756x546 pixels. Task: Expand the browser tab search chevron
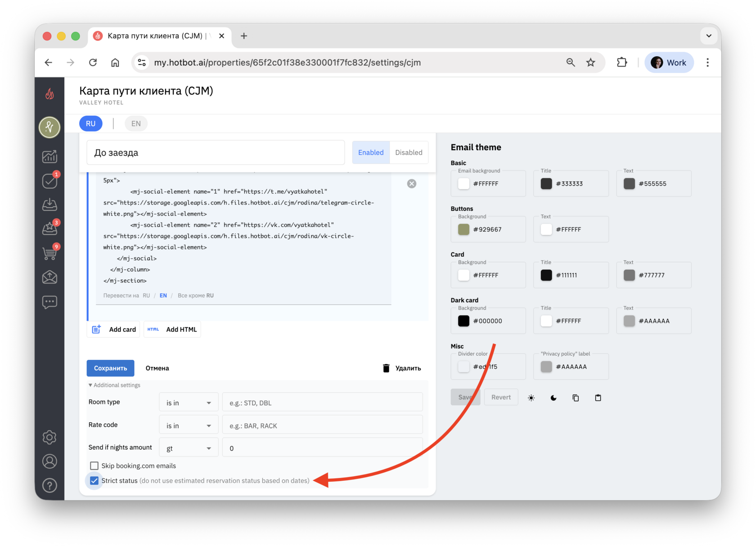[x=709, y=36]
